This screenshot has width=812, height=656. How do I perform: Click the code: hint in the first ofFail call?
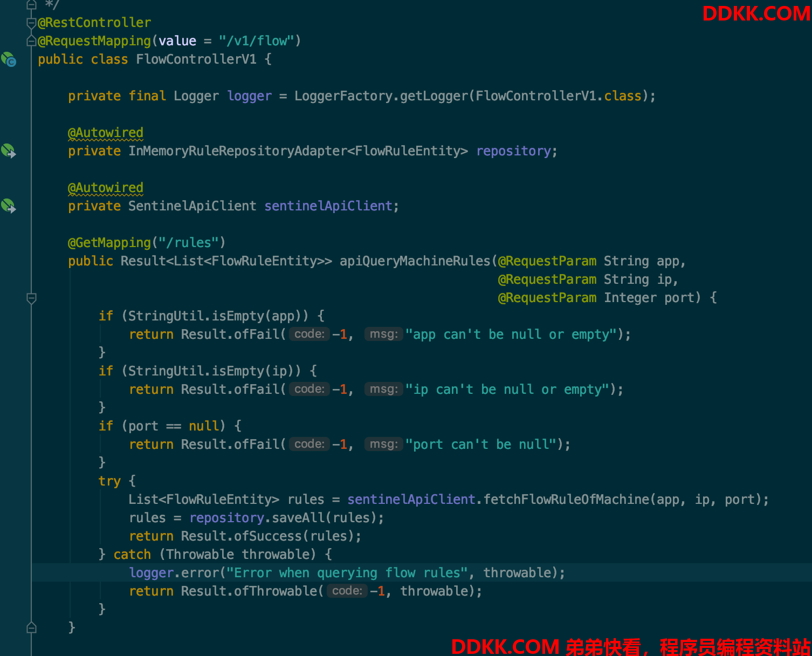309,334
